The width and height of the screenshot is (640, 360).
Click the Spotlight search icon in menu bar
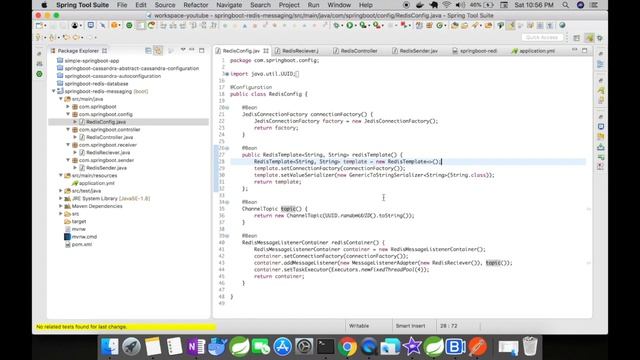point(565,5)
